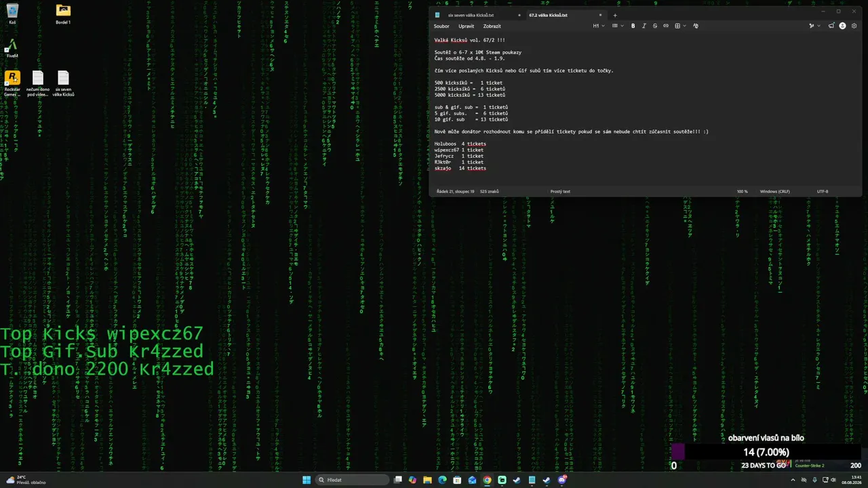Select Rockstar Games launcher desktop icon
Screen dimensions: 868x488
[12, 84]
